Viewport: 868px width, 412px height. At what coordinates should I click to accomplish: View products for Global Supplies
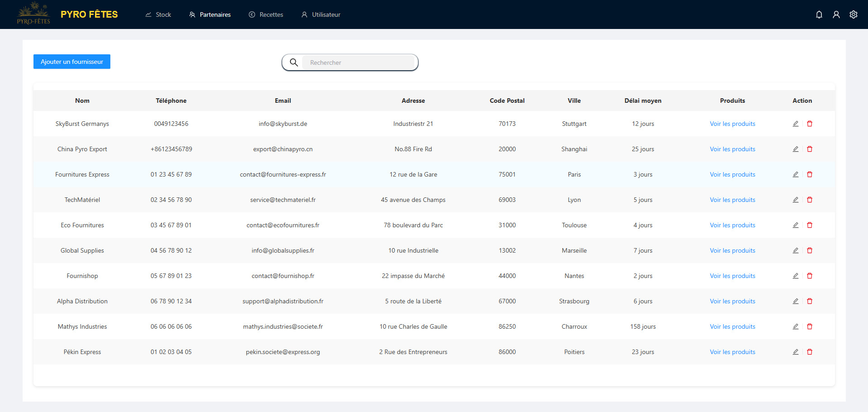(732, 250)
